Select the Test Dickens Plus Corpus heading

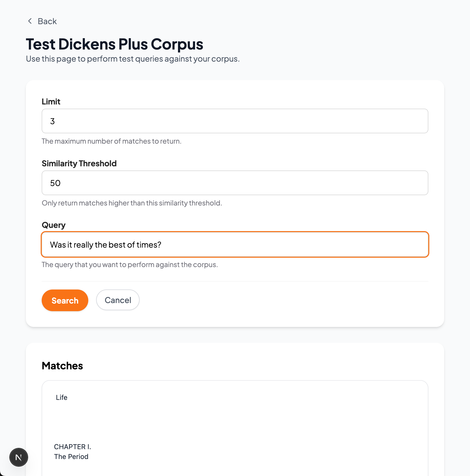click(x=114, y=44)
